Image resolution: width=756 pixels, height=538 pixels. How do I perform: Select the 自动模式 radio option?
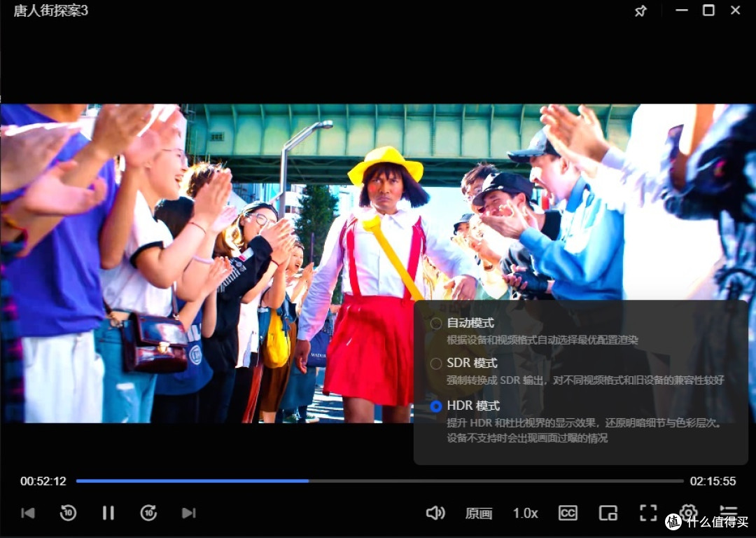[x=436, y=323]
